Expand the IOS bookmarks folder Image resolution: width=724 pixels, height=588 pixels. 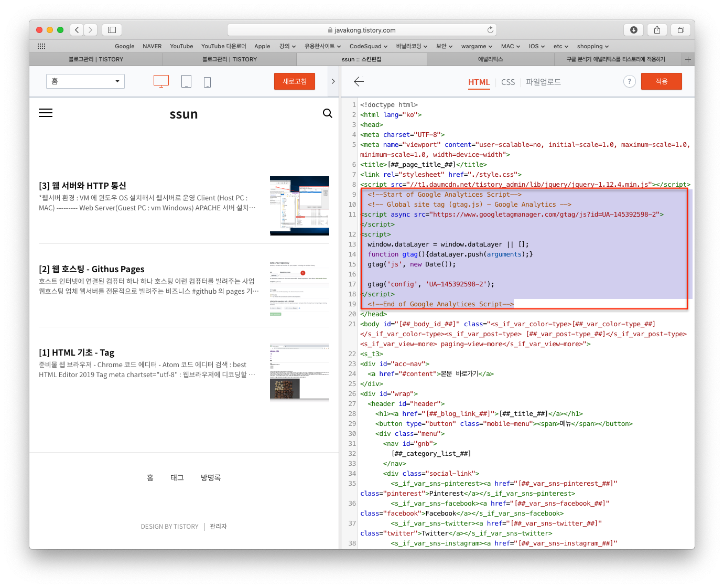coord(537,46)
